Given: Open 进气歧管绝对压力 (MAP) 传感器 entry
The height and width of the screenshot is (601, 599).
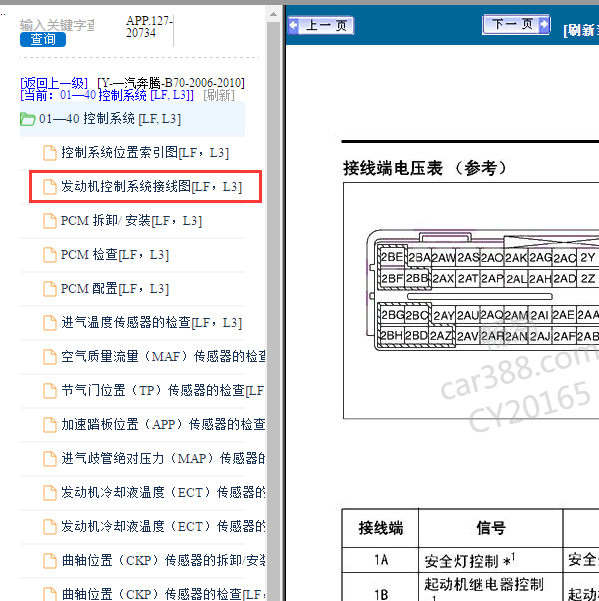Looking at the screenshot, I should [163, 458].
